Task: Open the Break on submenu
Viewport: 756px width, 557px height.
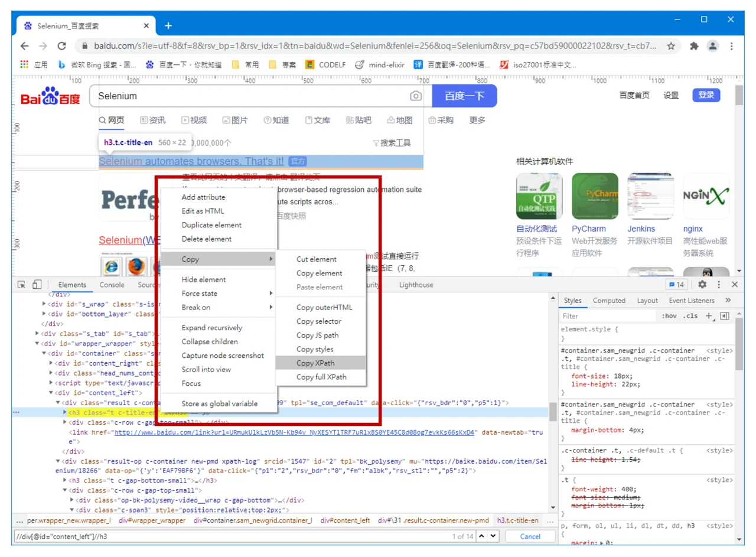Action: pyautogui.click(x=219, y=307)
